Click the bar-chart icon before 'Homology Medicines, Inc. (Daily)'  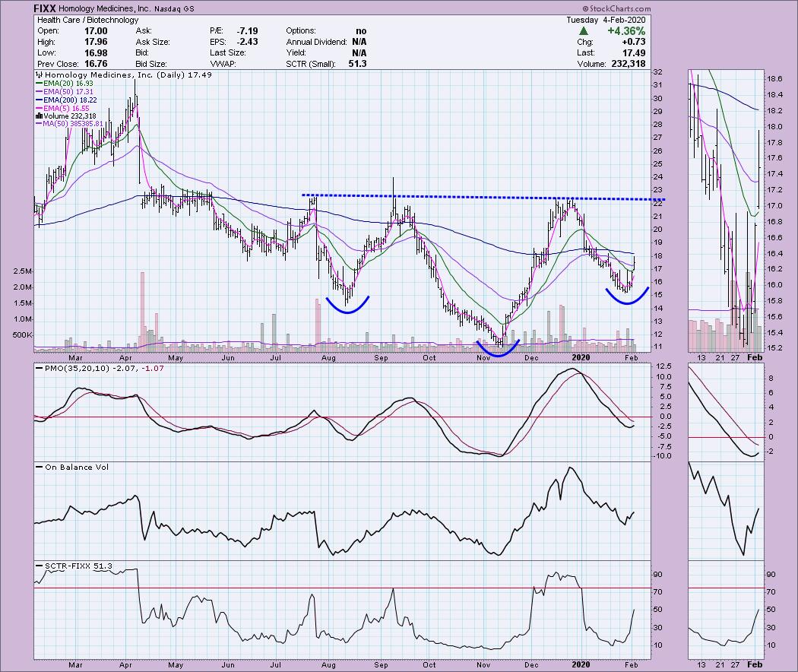click(x=39, y=74)
